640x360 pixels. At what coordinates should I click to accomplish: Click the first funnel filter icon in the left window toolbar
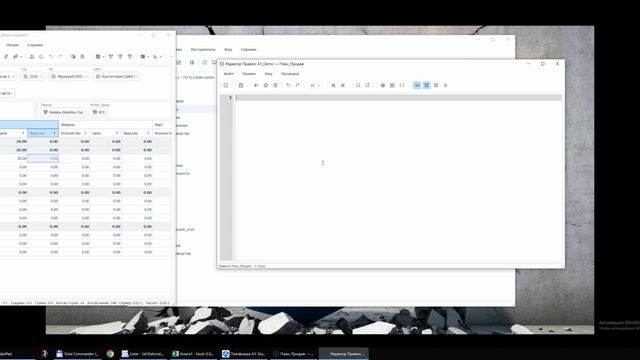tap(111, 57)
